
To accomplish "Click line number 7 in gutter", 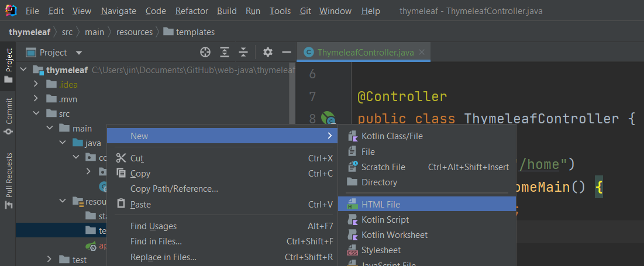I will pyautogui.click(x=312, y=97).
